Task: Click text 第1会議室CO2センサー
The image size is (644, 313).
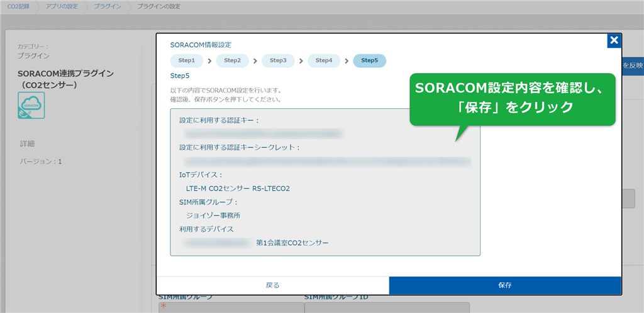Action: point(292,242)
